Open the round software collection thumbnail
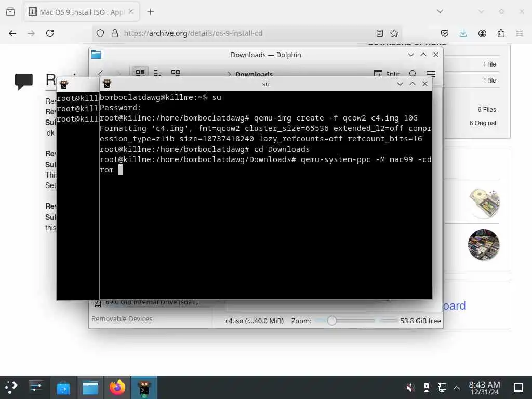Screen dimensions: 532x399 tap(484, 245)
